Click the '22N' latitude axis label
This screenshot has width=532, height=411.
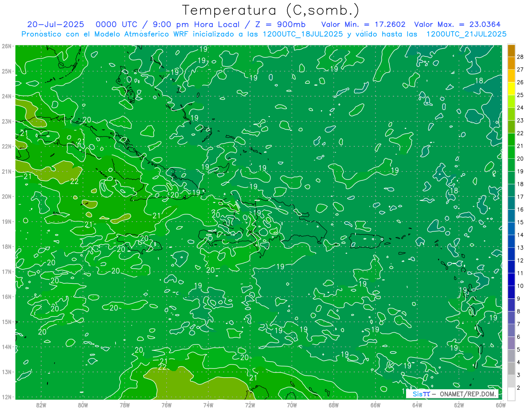pos(6,146)
